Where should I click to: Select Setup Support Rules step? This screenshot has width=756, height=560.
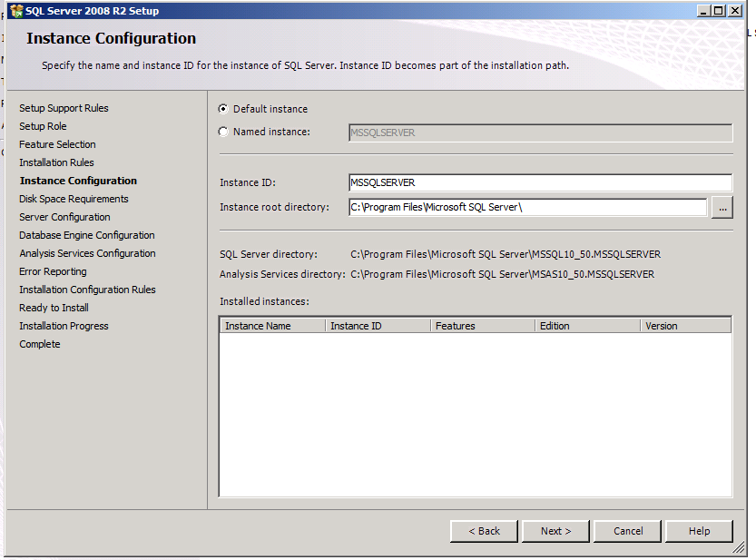(64, 108)
